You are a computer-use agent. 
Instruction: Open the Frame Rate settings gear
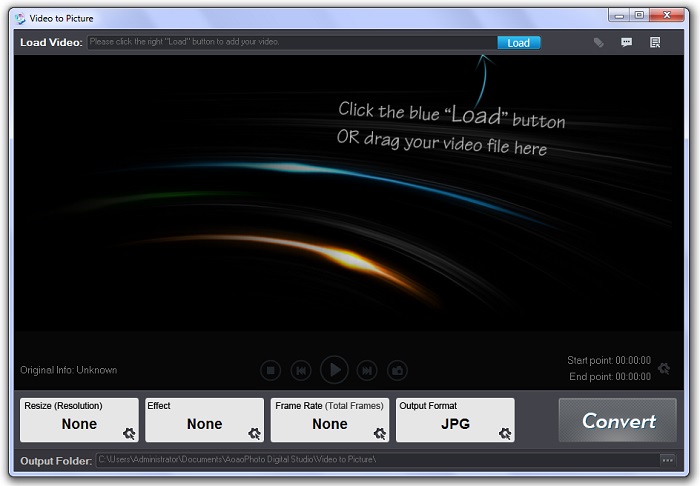380,433
